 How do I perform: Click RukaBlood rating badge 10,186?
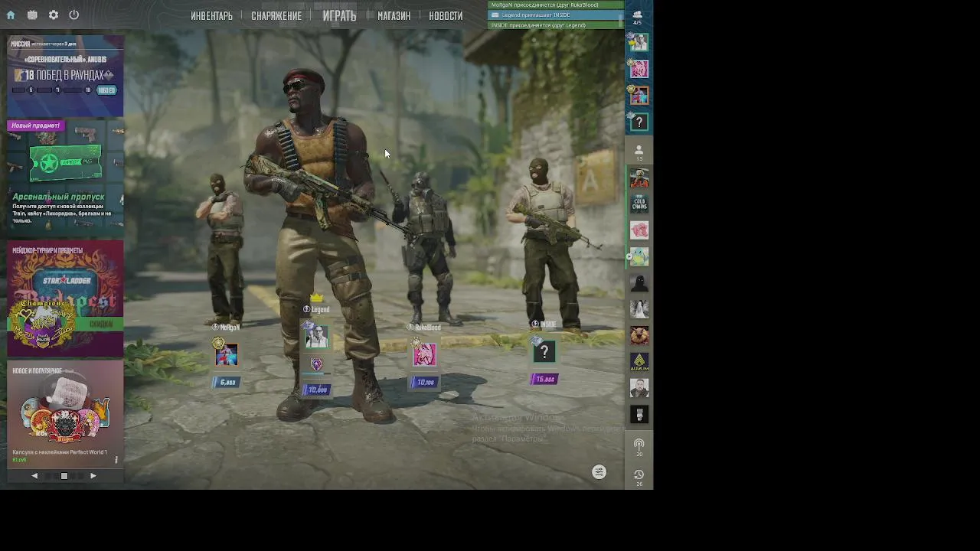tap(425, 382)
